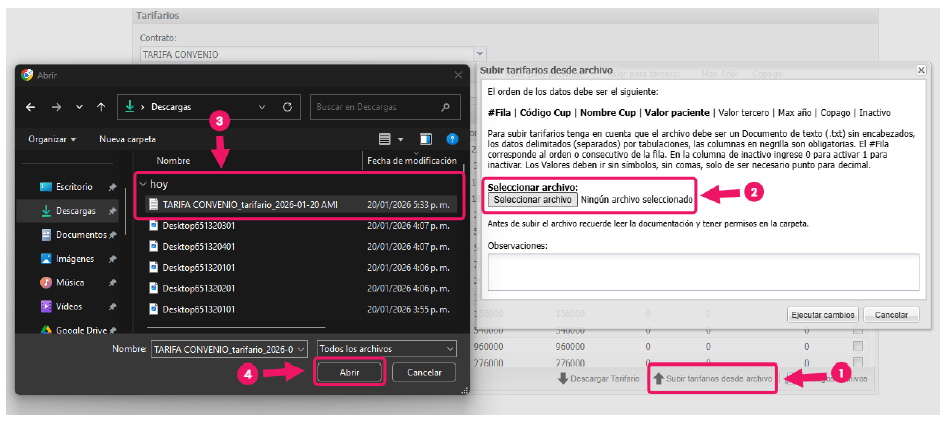947x423 pixels.
Task: Click the Desktop651320301 file icon
Action: click(x=153, y=226)
